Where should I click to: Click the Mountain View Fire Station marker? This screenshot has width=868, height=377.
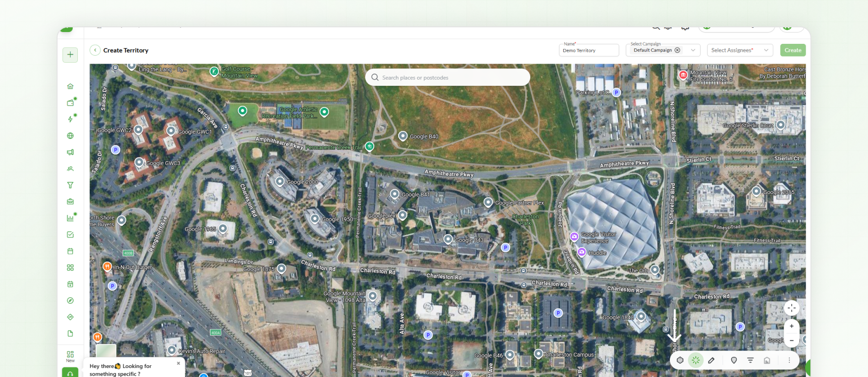pyautogui.click(x=683, y=75)
